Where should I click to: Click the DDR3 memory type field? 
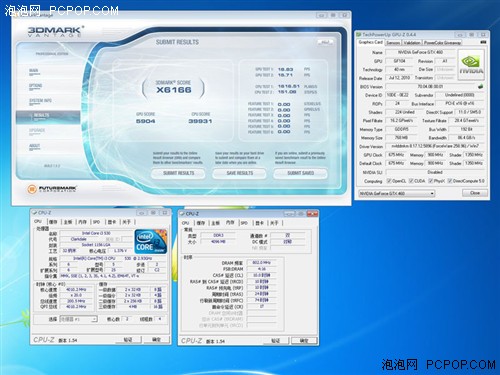pos(218,235)
